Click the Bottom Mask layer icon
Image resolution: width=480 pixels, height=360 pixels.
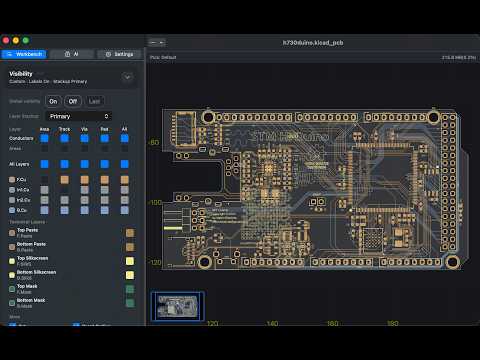click(x=12, y=303)
